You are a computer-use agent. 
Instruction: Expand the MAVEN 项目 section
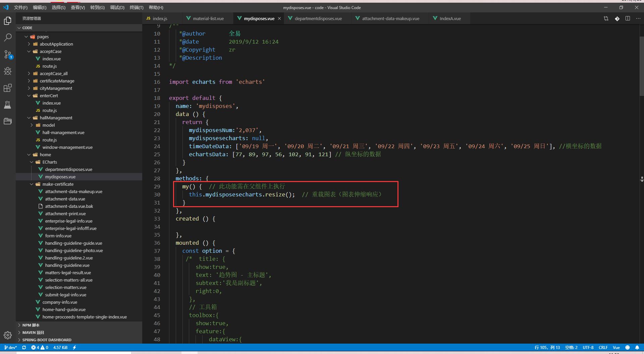click(79, 333)
